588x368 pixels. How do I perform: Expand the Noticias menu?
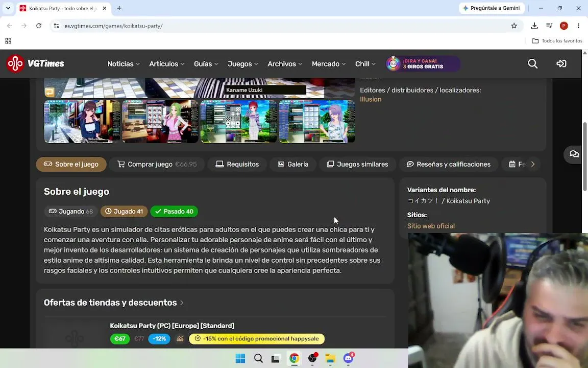124,64
